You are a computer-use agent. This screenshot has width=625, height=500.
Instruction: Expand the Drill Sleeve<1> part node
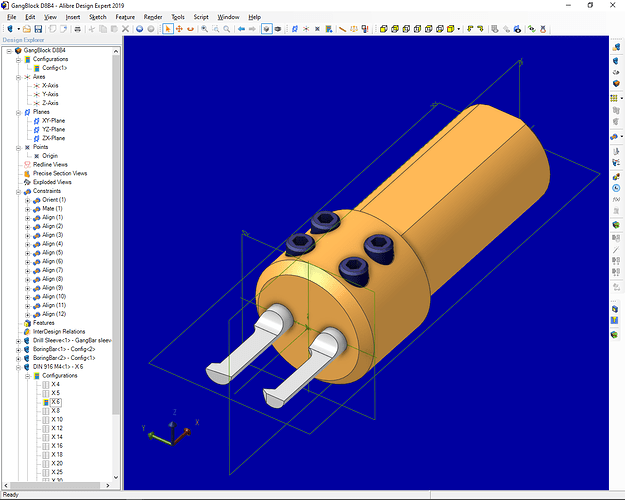click(18, 341)
